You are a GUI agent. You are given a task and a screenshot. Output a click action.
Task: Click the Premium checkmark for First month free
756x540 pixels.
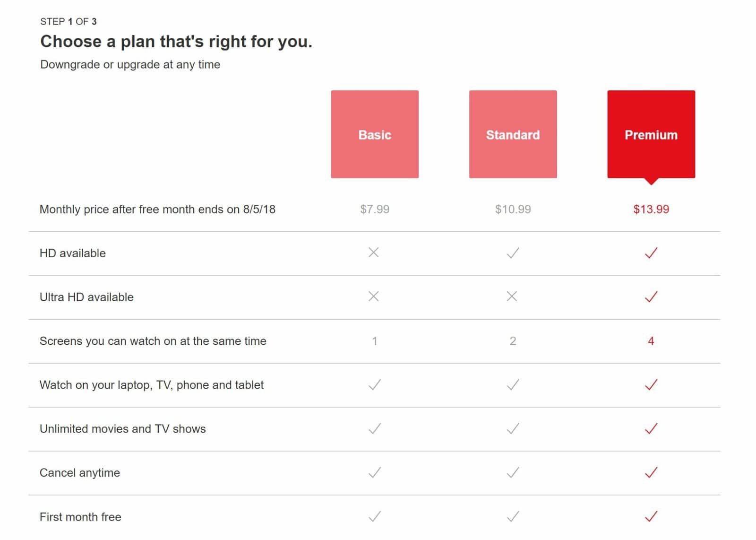651,516
